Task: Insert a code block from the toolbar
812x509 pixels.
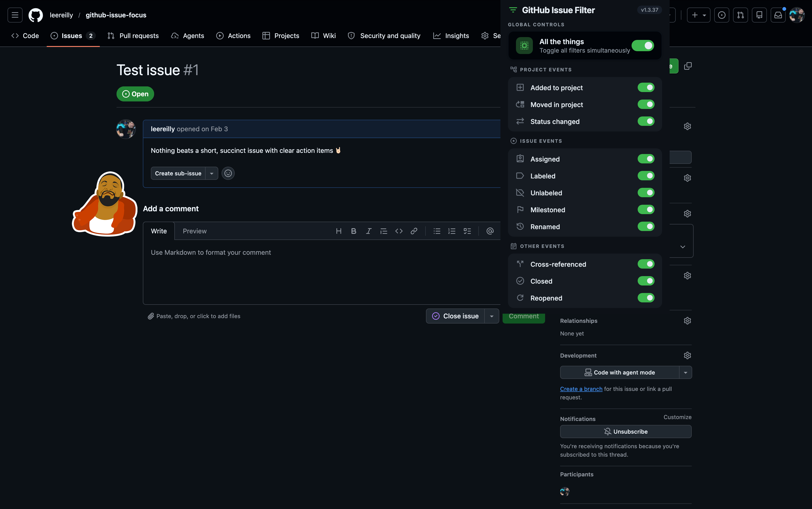Action: tap(399, 231)
